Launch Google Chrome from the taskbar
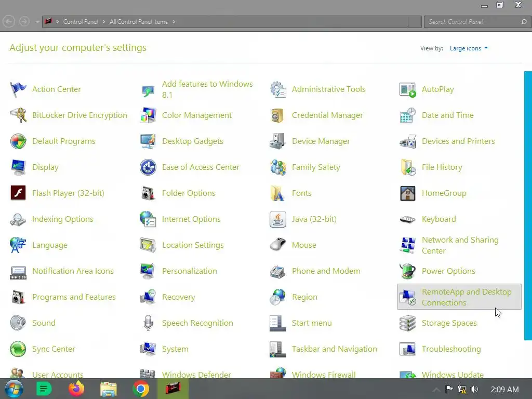This screenshot has height=399, width=532. click(x=141, y=389)
